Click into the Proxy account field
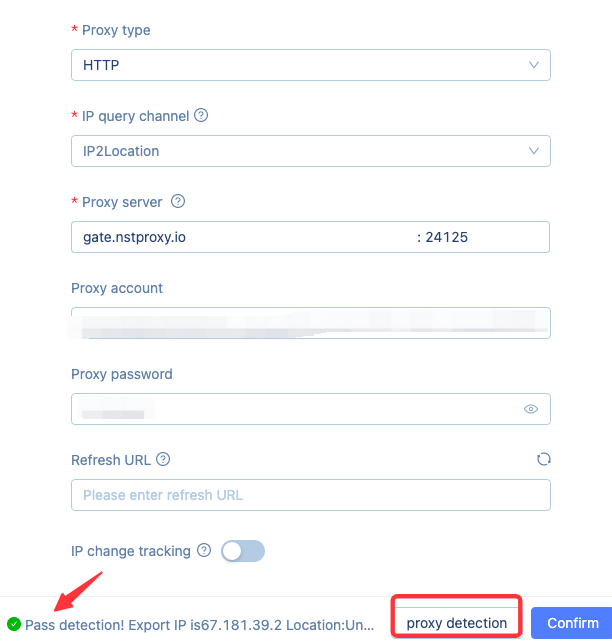The image size is (612, 642). (x=310, y=323)
